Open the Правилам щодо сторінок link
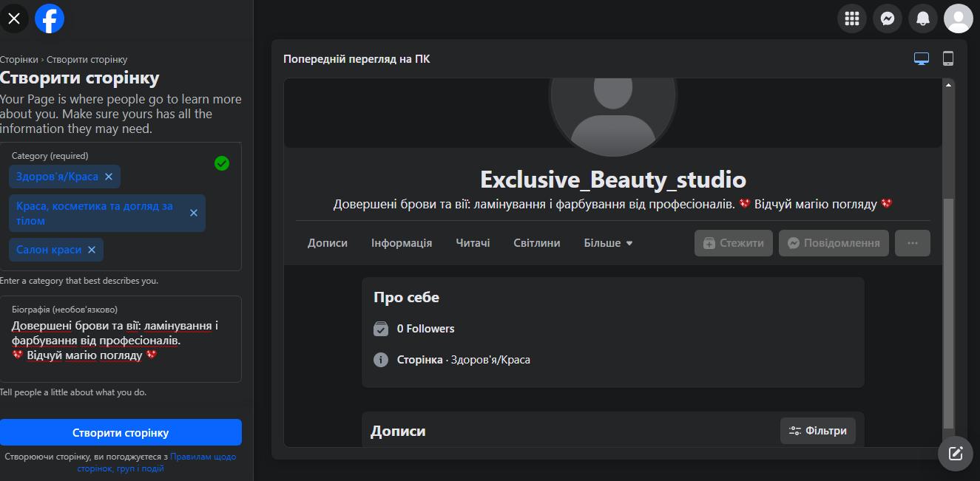This screenshot has height=481, width=980. click(x=158, y=463)
